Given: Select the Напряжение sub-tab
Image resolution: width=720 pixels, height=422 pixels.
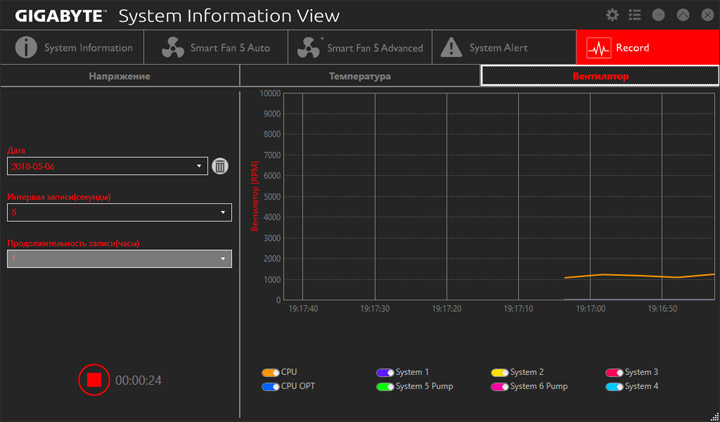Looking at the screenshot, I should click(x=119, y=76).
